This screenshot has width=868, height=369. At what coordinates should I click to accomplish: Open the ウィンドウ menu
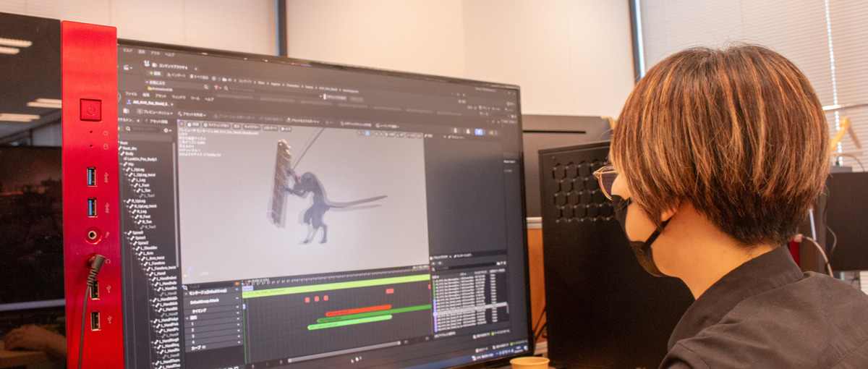(179, 96)
